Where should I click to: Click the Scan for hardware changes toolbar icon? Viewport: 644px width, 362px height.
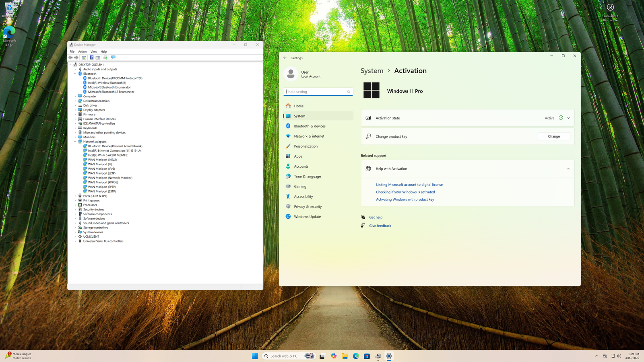(113, 58)
